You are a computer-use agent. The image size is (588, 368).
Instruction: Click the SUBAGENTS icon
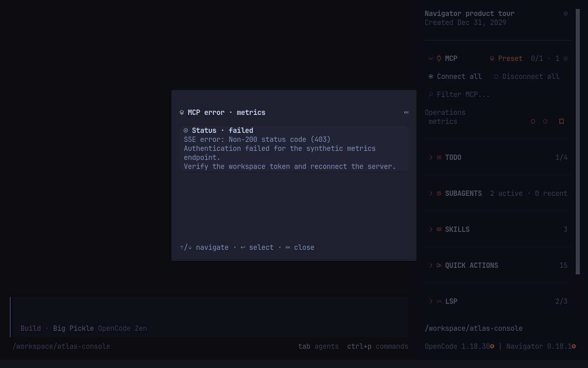pos(439,193)
